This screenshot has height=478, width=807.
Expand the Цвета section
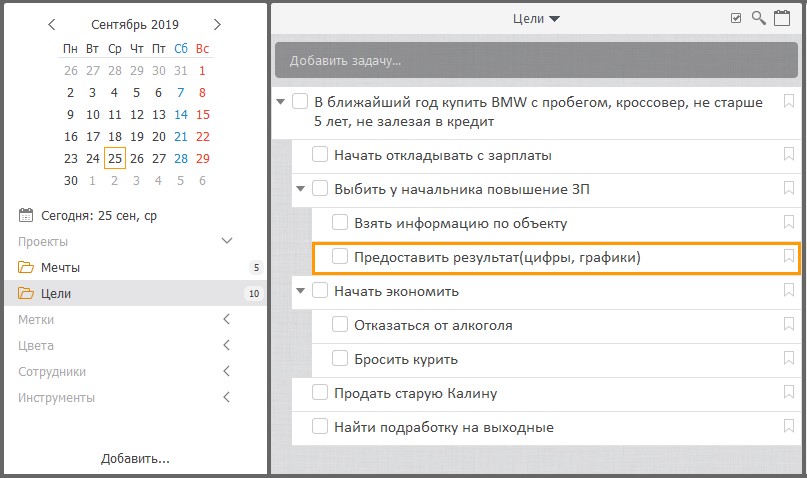226,345
